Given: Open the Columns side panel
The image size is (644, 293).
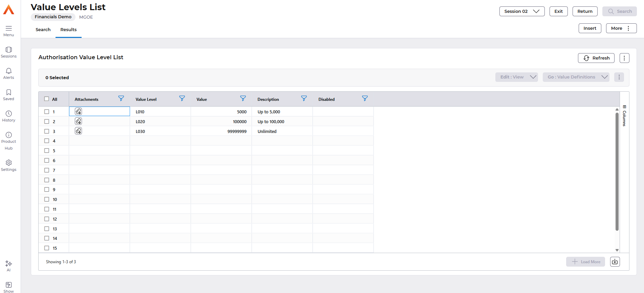Looking at the screenshot, I should point(624,116).
